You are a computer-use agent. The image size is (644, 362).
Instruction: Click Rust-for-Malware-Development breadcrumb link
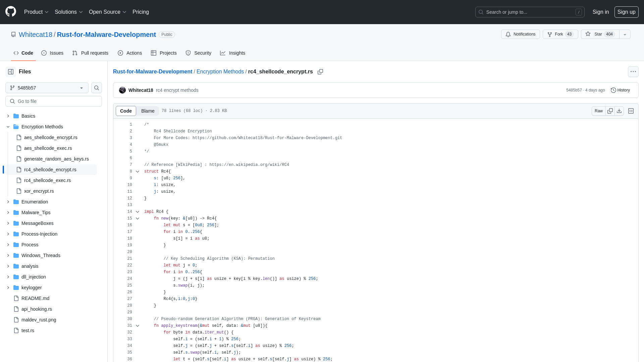(x=153, y=72)
